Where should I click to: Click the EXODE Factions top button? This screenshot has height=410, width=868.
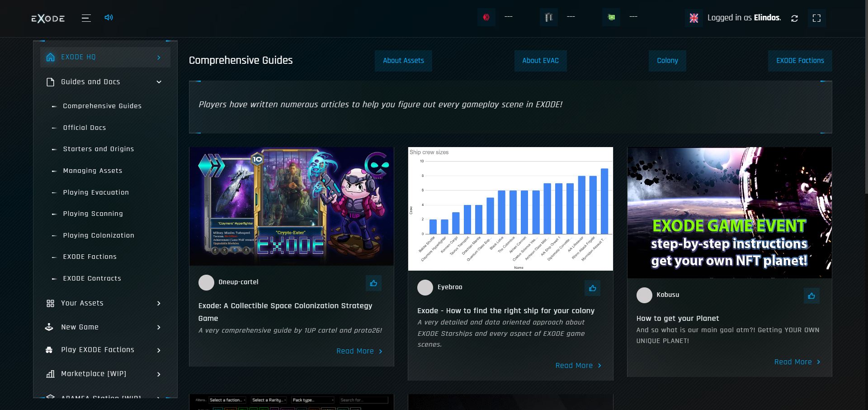point(800,61)
